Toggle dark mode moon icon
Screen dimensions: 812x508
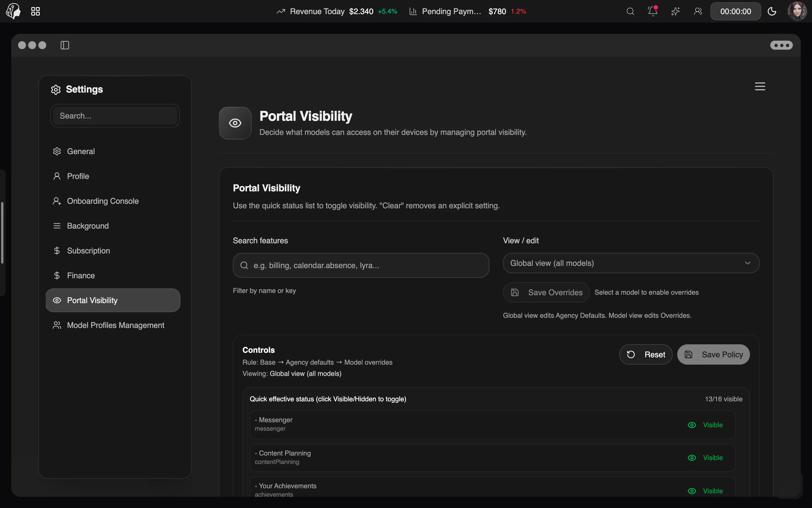[772, 11]
